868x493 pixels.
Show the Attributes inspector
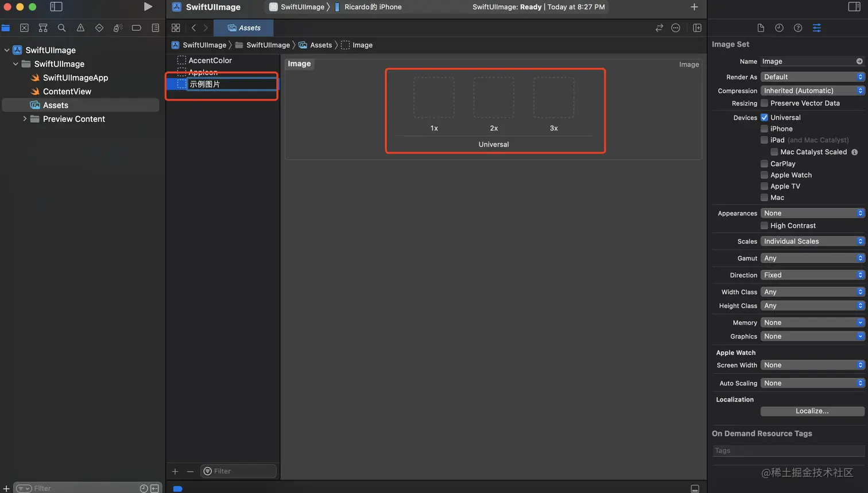tap(817, 28)
